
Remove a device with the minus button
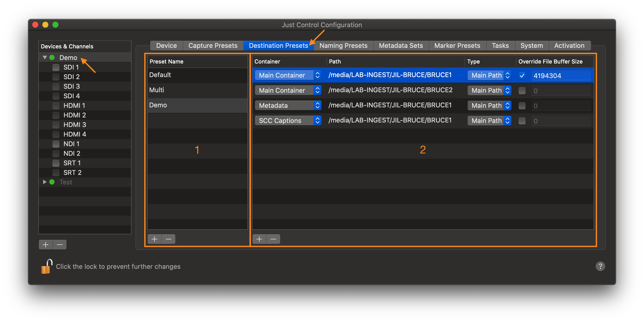60,244
